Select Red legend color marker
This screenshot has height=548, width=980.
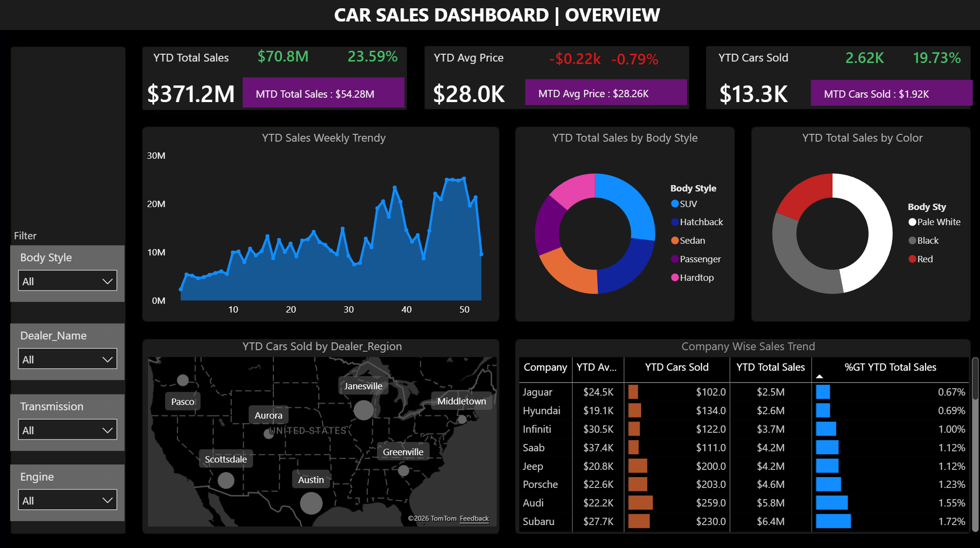(x=912, y=259)
